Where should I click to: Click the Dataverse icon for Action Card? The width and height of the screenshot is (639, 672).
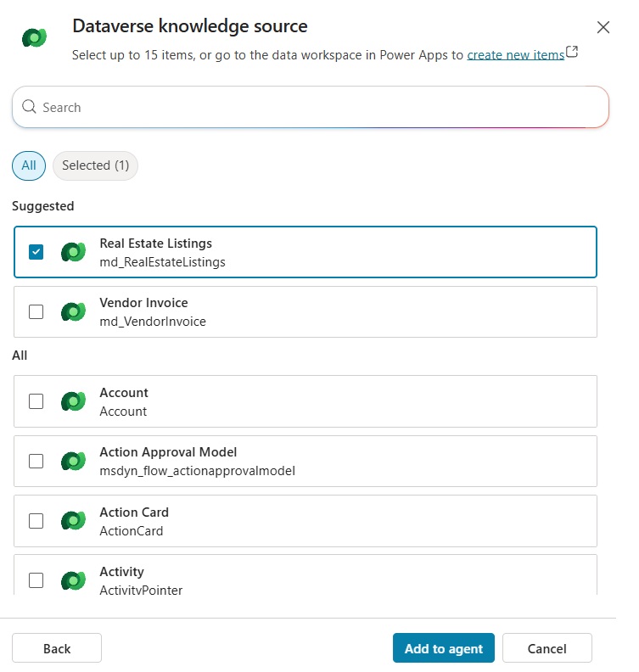73,521
